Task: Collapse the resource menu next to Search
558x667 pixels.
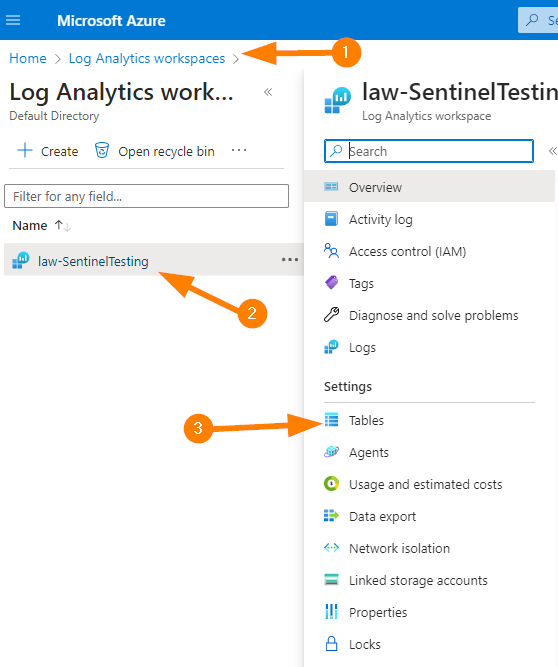Action: 552,151
